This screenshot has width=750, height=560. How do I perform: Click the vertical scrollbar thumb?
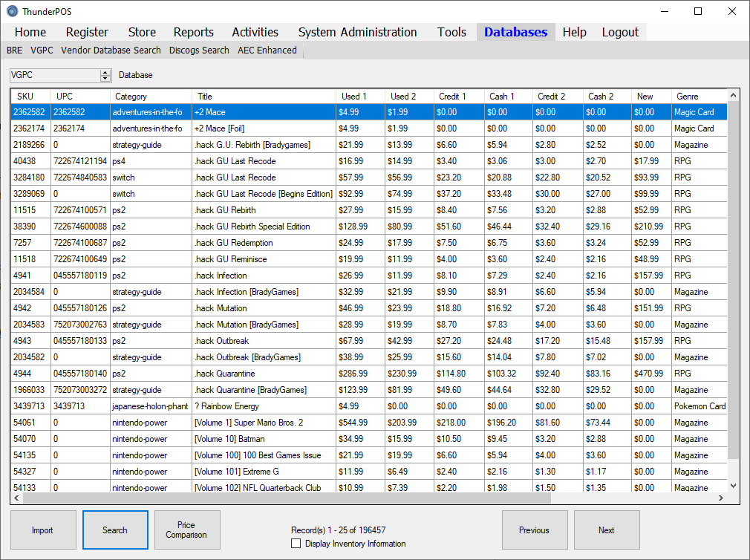(733, 281)
